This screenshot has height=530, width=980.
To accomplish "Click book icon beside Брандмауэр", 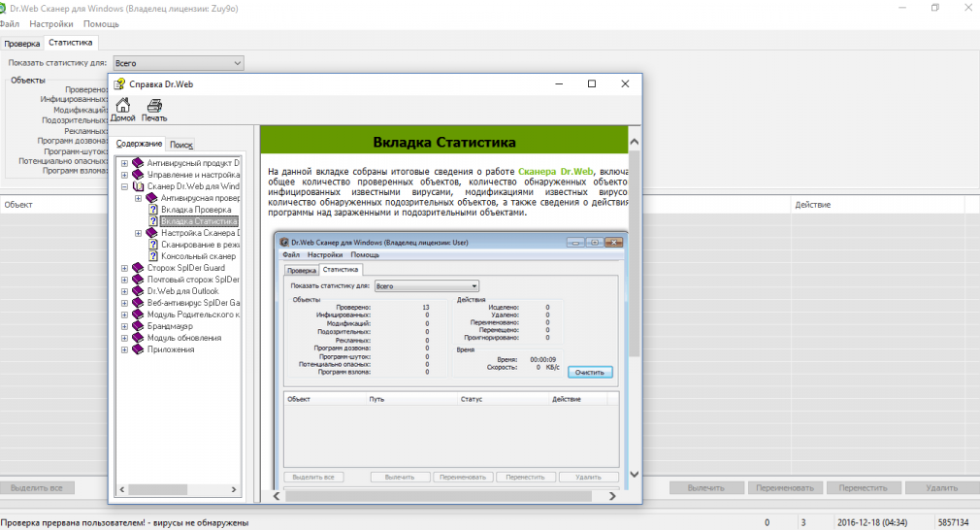I will point(138,326).
